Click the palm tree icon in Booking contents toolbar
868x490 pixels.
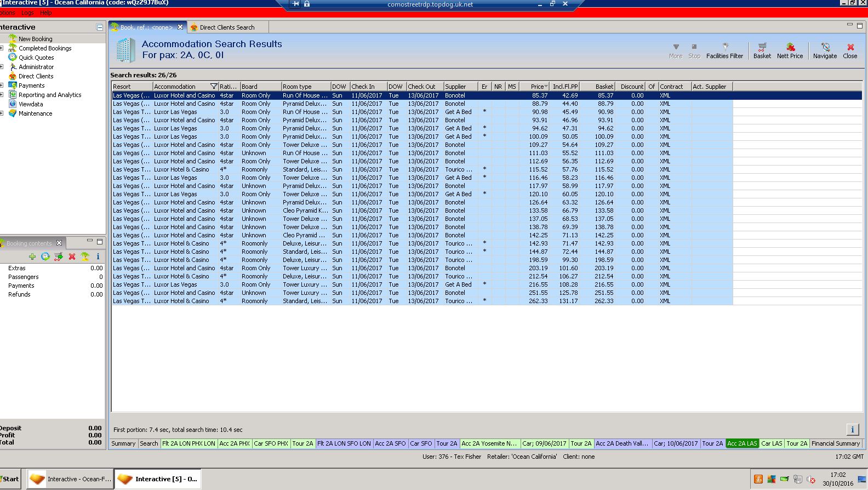click(x=85, y=256)
